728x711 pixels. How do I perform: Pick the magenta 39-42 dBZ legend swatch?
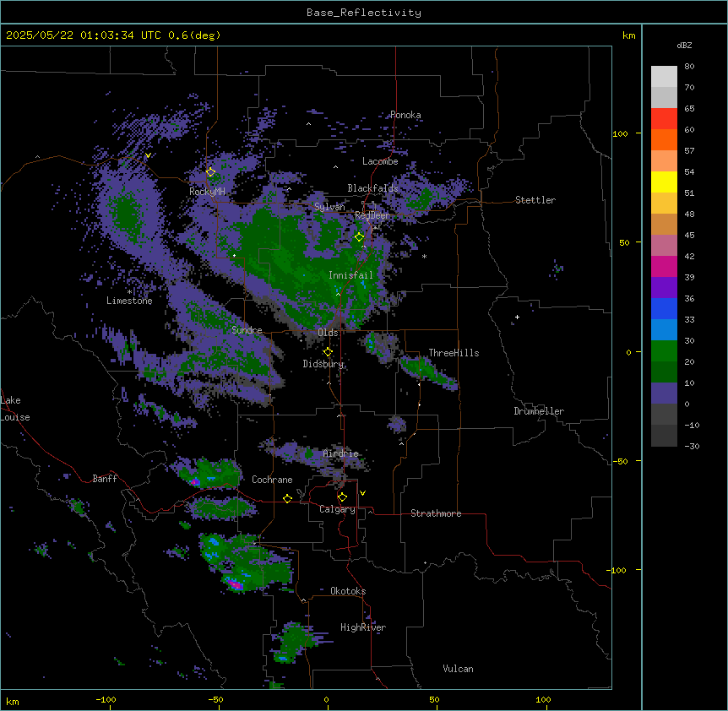(664, 266)
